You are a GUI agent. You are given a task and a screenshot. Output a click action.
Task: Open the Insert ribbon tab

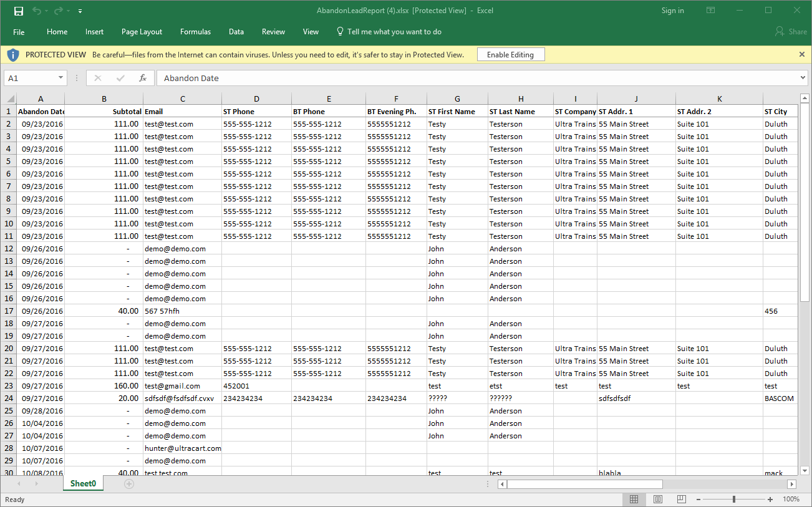(95, 32)
